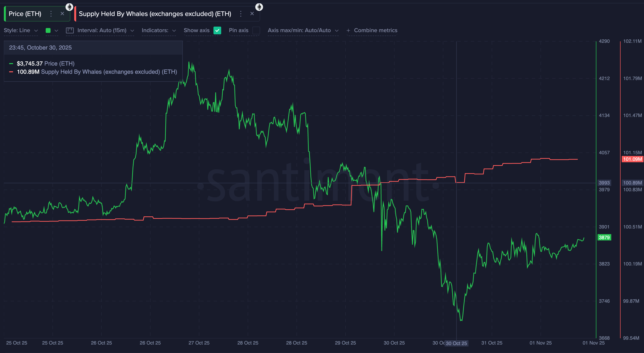This screenshot has height=353, width=644.
Task: Open the Price (ETH) metric options menu
Action: pyautogui.click(x=51, y=14)
